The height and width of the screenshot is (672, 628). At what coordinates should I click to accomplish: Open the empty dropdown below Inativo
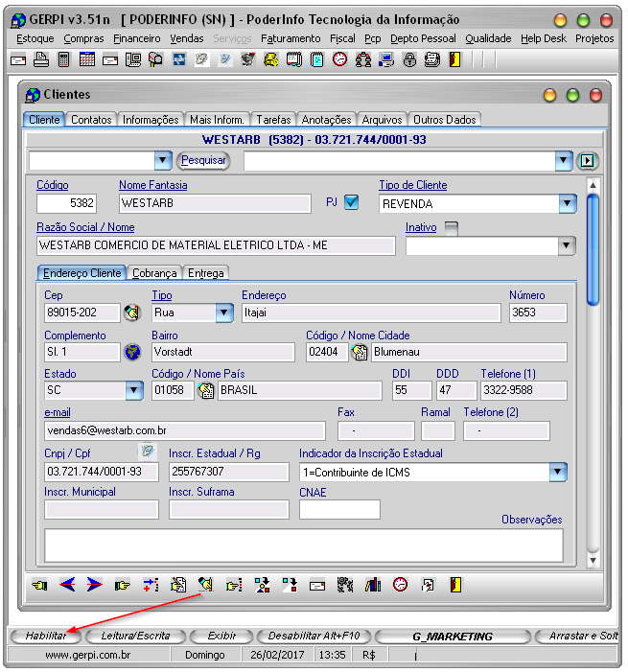[567, 245]
